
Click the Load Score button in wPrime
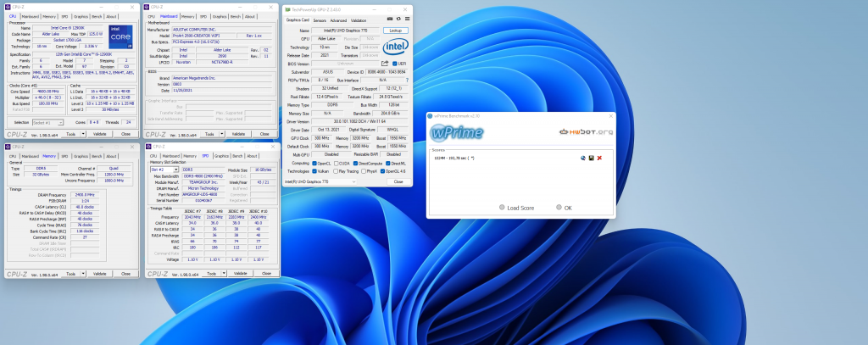point(516,208)
